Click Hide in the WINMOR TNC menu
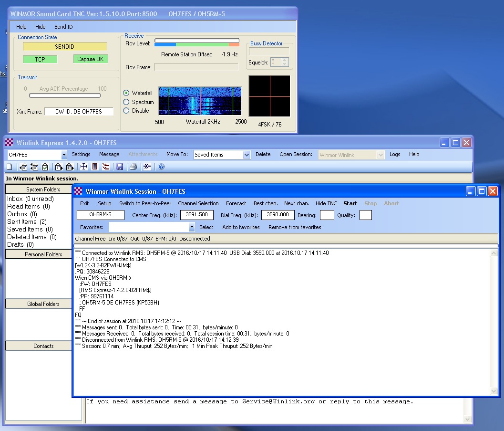504x431 pixels. tap(40, 27)
